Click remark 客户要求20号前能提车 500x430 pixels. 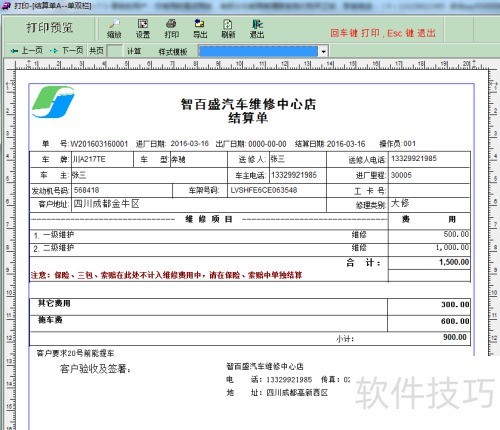(76, 353)
